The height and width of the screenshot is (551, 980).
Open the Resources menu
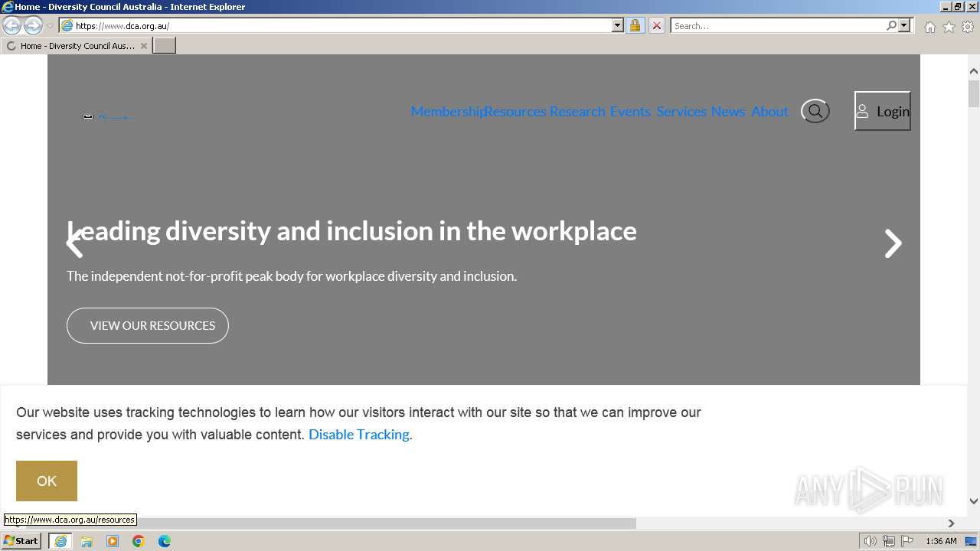(x=515, y=112)
